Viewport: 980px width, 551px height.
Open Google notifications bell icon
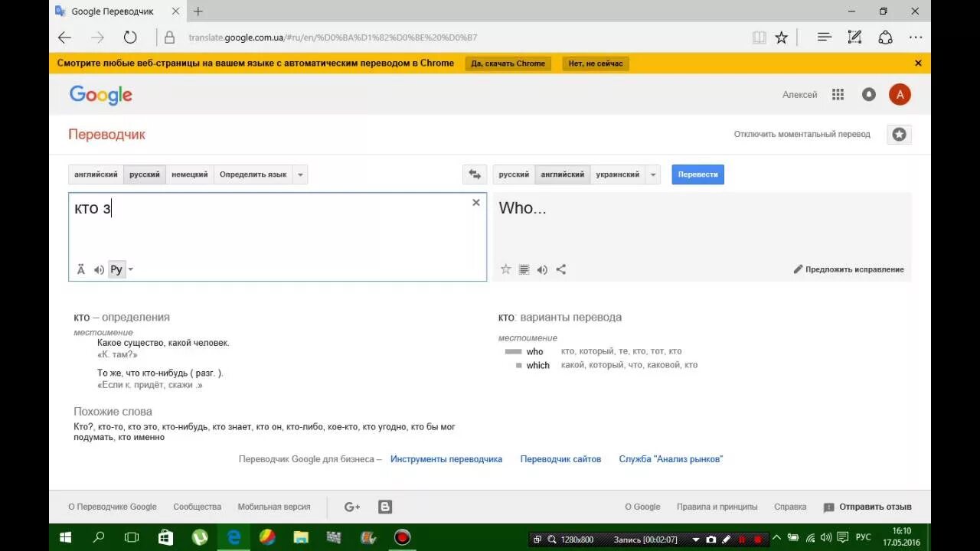869,95
